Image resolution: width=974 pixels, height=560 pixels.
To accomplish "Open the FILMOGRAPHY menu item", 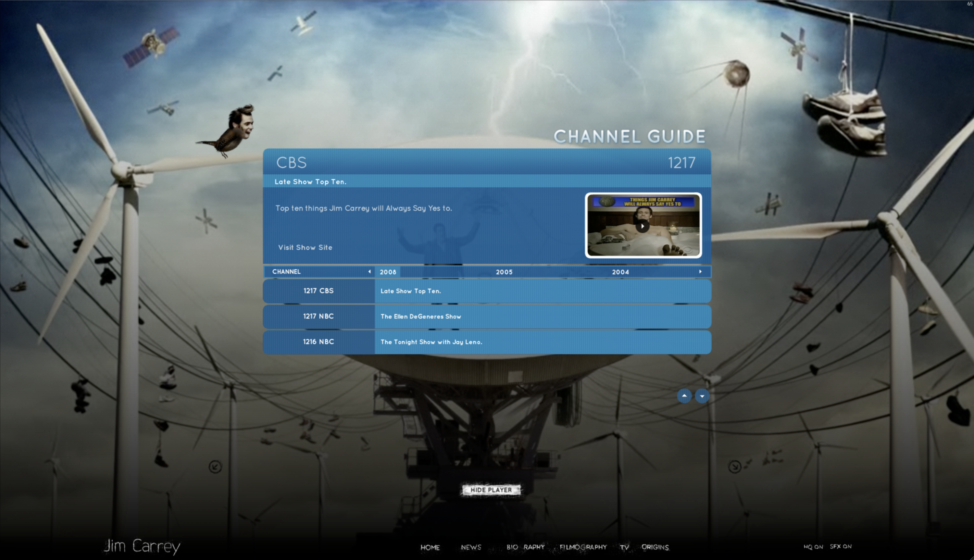I will click(x=583, y=547).
